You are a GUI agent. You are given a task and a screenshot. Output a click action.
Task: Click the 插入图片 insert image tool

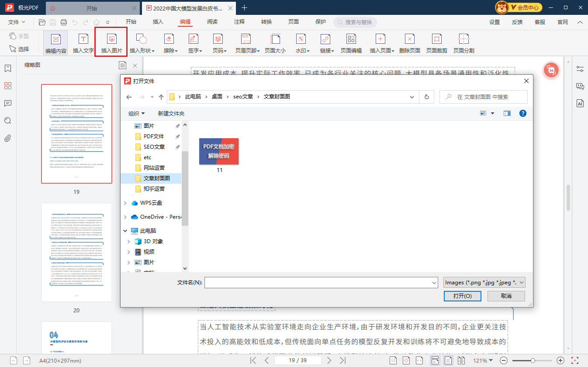click(x=111, y=43)
